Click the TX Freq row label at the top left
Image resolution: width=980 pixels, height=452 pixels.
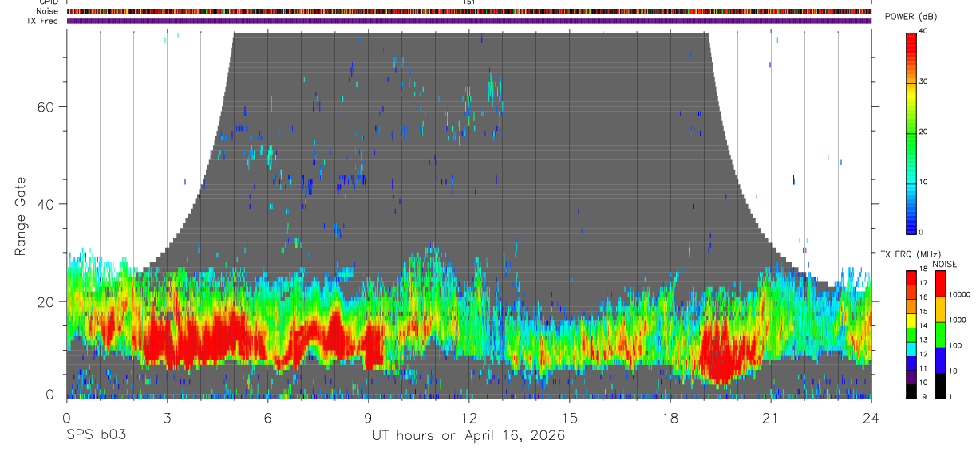(x=43, y=21)
